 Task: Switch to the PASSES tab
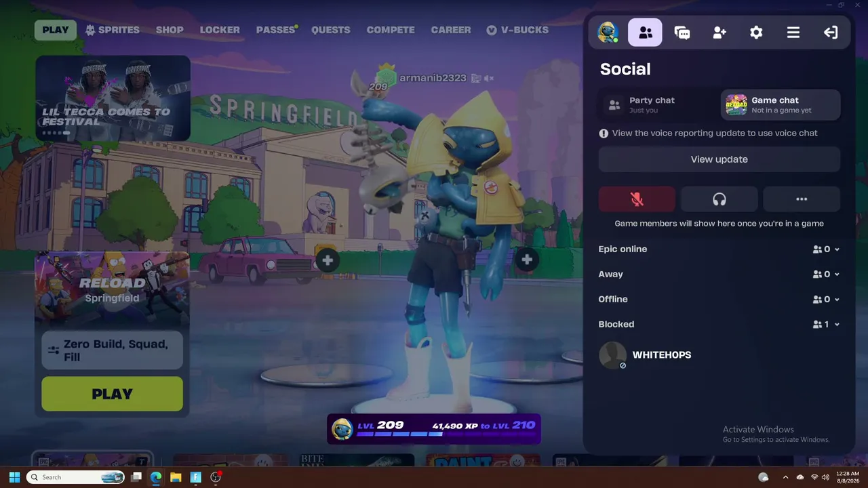coord(276,30)
